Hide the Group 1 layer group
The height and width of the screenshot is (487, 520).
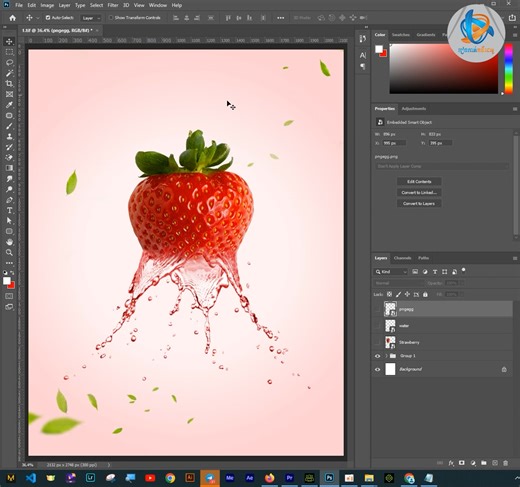pos(377,356)
